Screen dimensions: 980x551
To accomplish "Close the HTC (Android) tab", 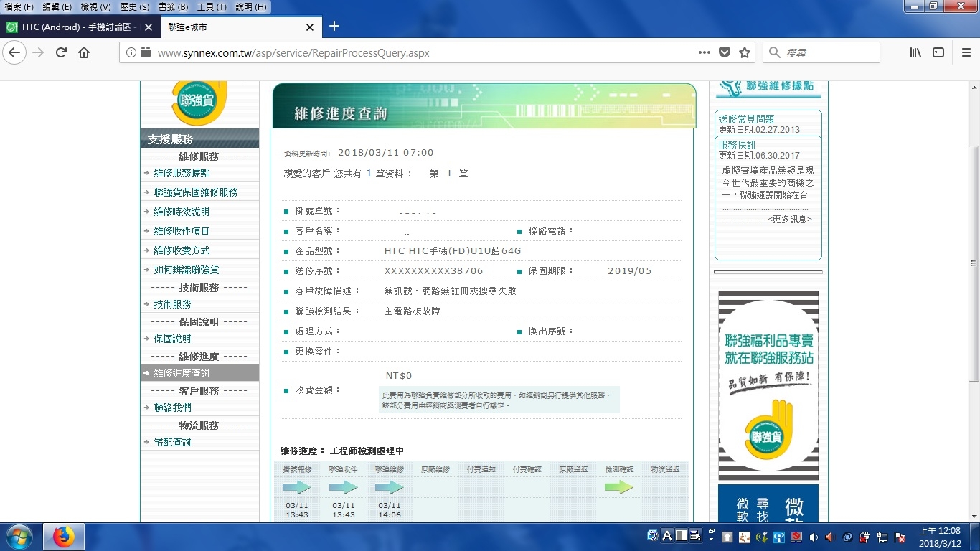I will tap(149, 27).
